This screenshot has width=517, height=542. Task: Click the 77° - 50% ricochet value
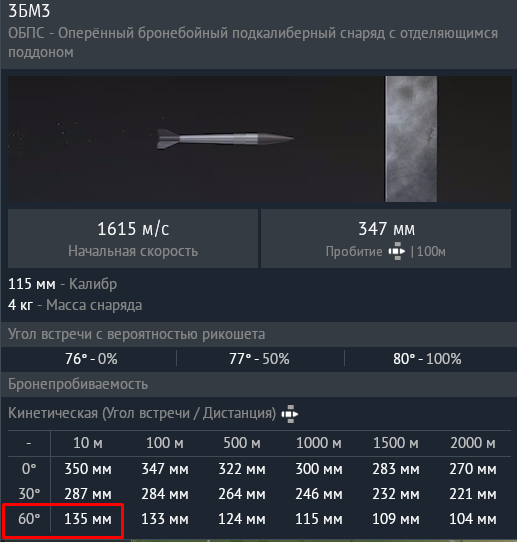259,359
